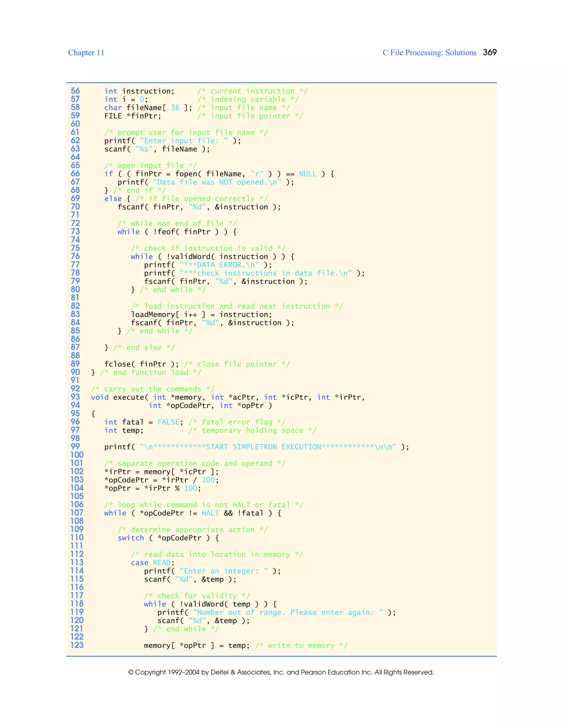
Task: Click the 'case READ:' label
Action: click(152, 563)
